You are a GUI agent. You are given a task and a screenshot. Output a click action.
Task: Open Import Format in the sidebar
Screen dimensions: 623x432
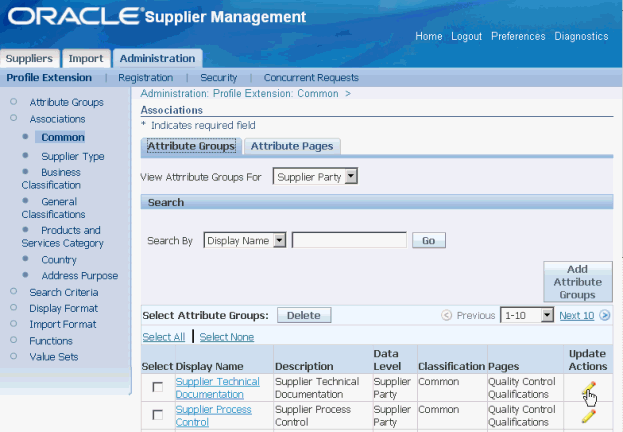(63, 324)
